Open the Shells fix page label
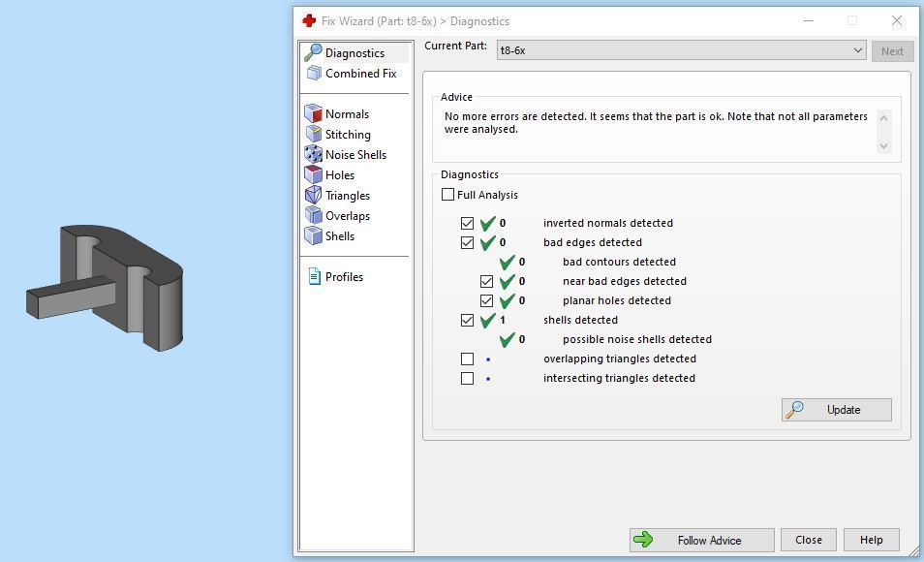The height and width of the screenshot is (562, 924). point(339,235)
